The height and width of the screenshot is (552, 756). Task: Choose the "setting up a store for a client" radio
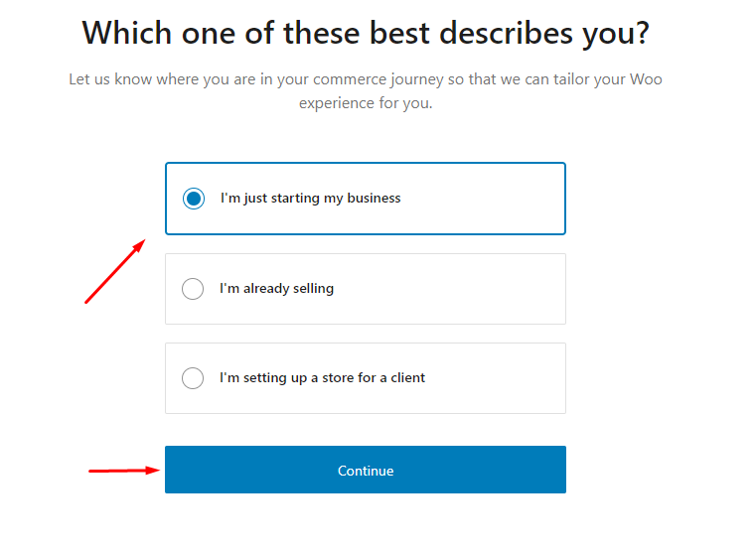tap(193, 378)
